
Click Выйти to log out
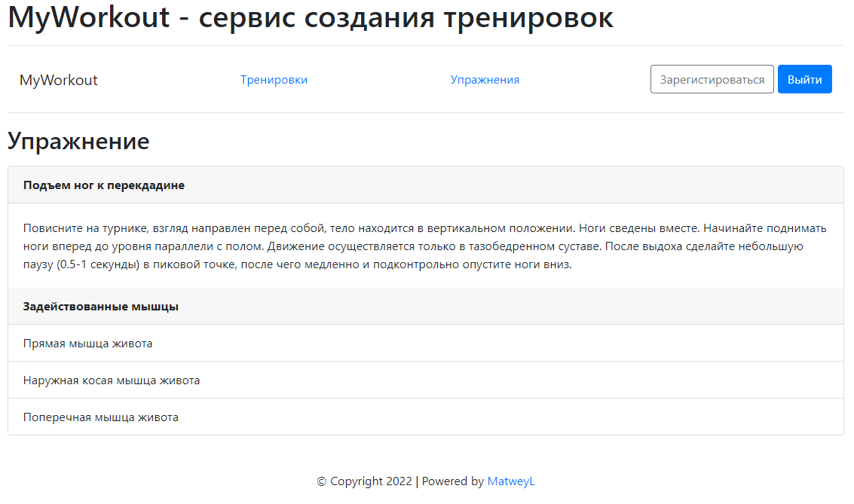(804, 79)
